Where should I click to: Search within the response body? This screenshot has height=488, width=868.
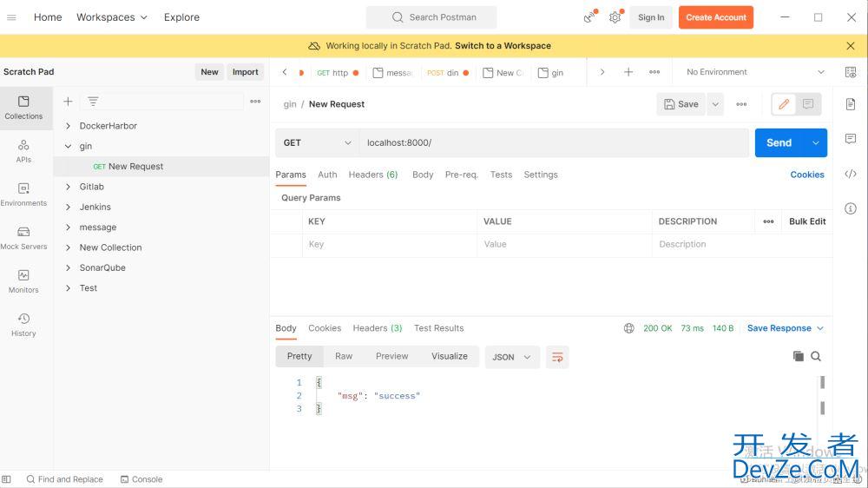click(x=816, y=356)
